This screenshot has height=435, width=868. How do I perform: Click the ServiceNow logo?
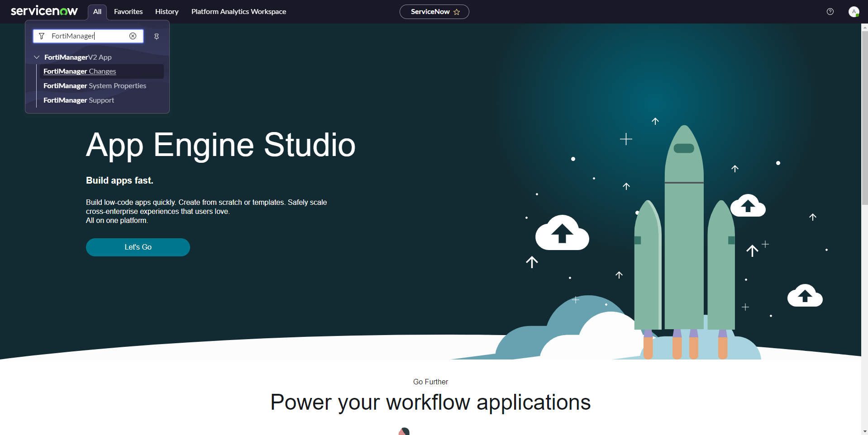[44, 11]
